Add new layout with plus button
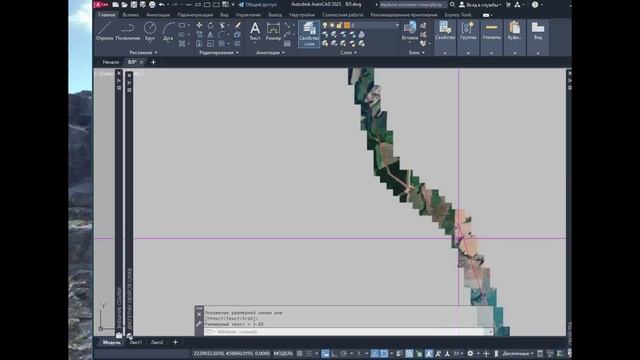The height and width of the screenshot is (360, 640). point(175,342)
